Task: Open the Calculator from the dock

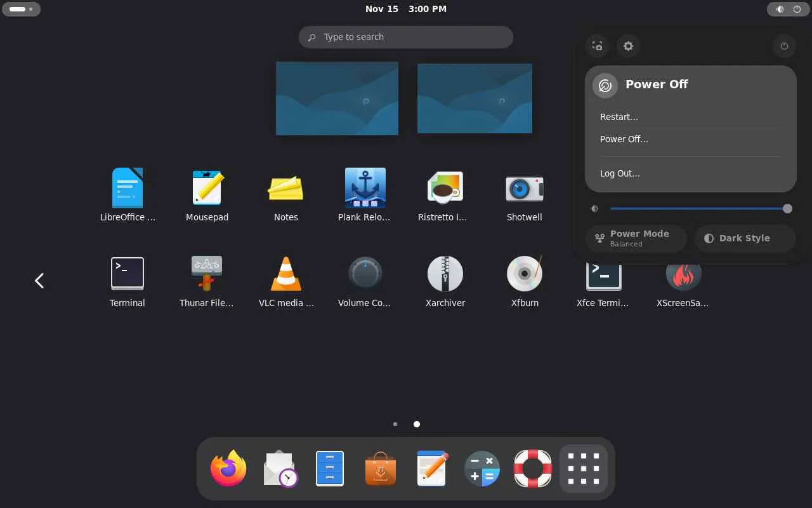Action: pos(482,469)
